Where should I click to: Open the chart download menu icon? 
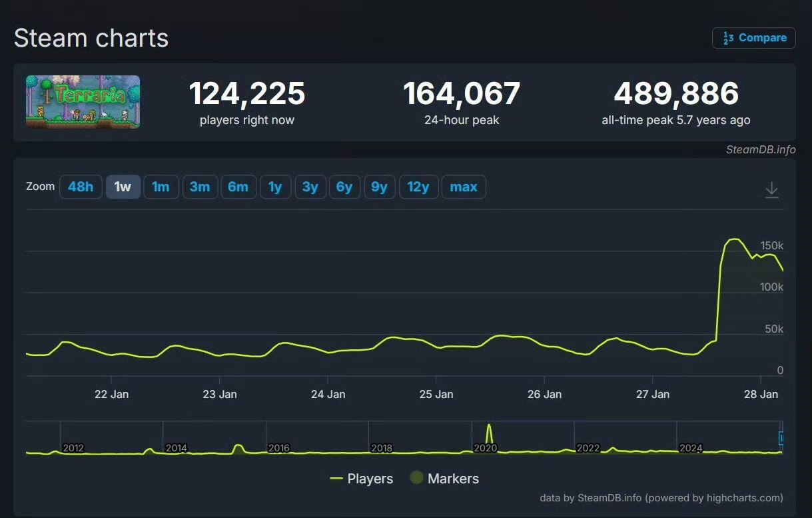click(x=771, y=190)
